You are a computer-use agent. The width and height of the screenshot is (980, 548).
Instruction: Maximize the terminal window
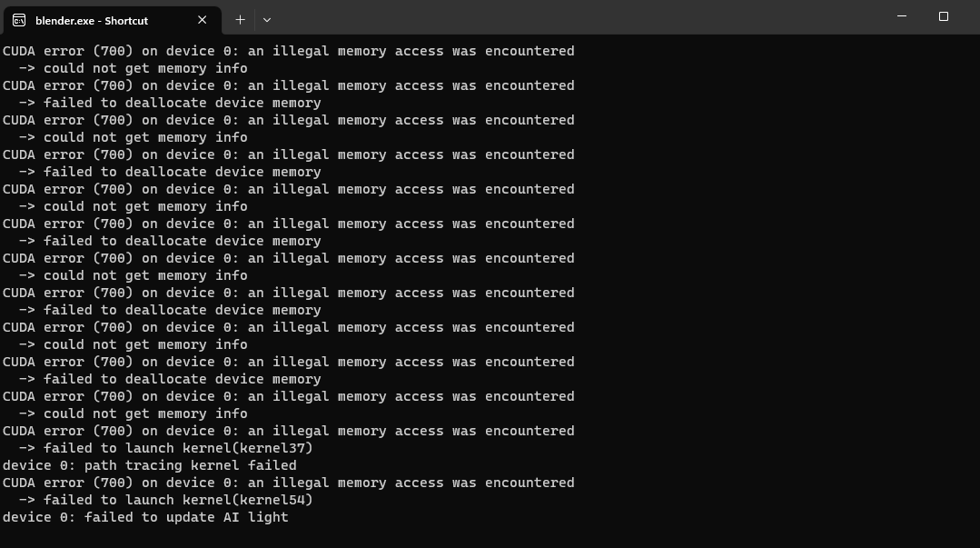(x=944, y=16)
